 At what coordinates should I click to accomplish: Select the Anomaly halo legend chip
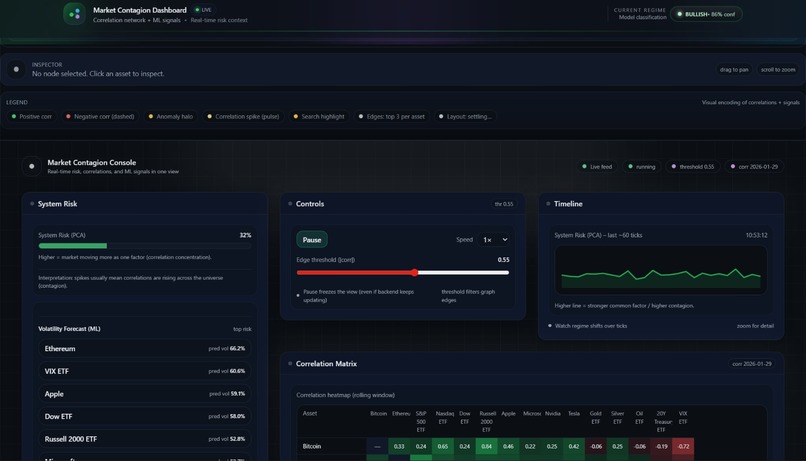click(171, 117)
